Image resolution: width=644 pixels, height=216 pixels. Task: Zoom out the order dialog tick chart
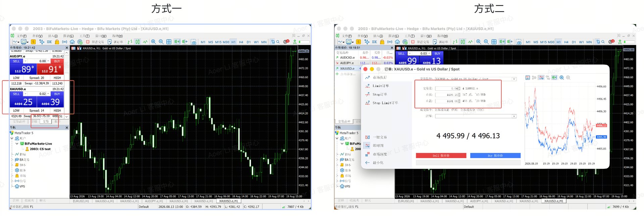(x=568, y=78)
